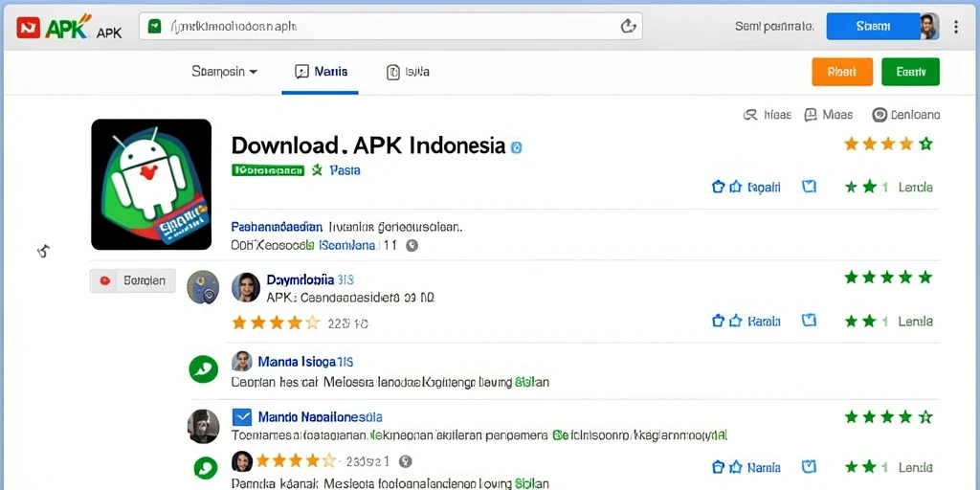Click the blue Staem button
The height and width of the screenshot is (490, 980).
pos(873,26)
